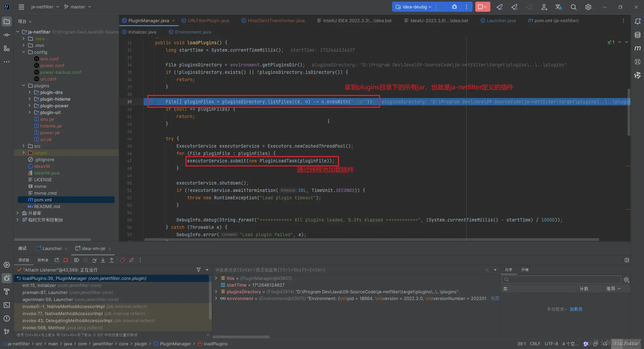Open the Debug tool window bug icon in left strip
The image size is (644, 349).
click(x=7, y=278)
